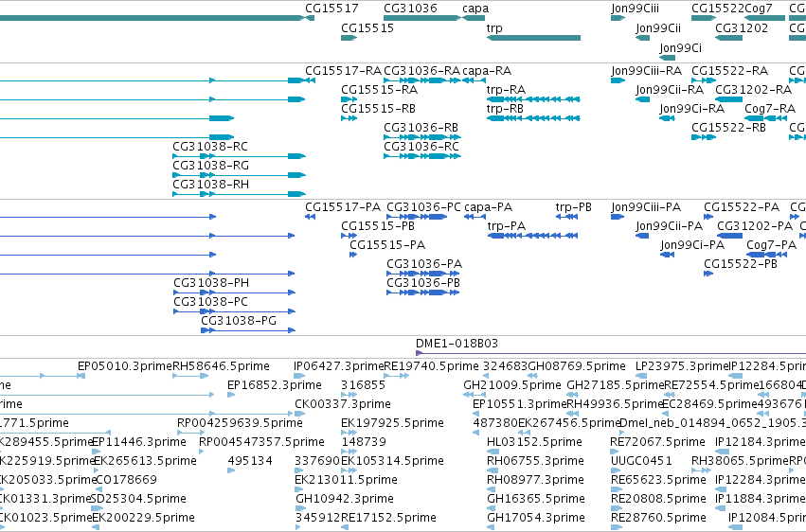Image resolution: width=806 pixels, height=532 pixels.
Task: Select the CG31202-PA protein label
Action: (x=755, y=226)
